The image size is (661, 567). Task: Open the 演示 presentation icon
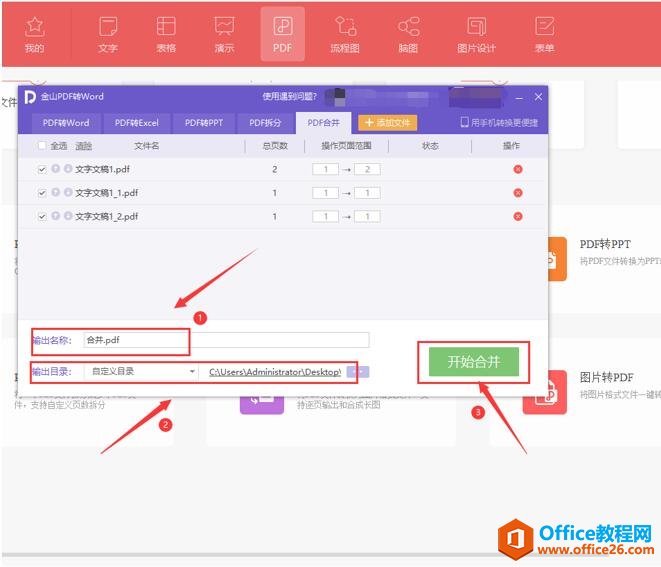[224, 35]
